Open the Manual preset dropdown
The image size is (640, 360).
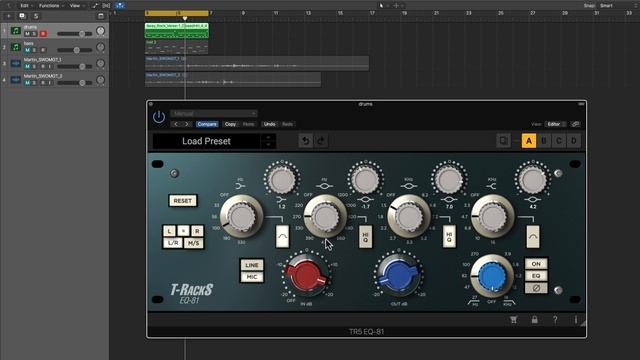(x=214, y=113)
